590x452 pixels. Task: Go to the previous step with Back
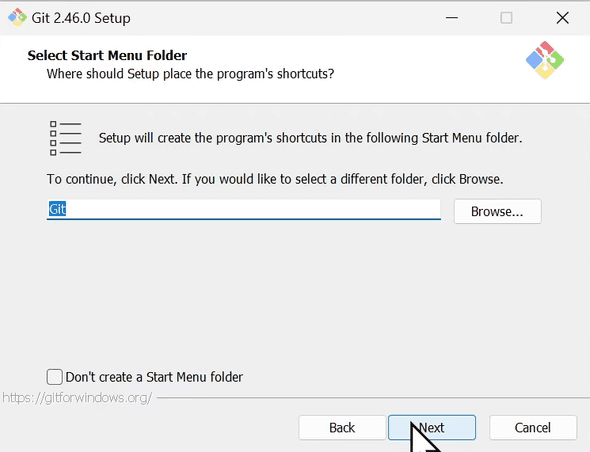click(342, 428)
